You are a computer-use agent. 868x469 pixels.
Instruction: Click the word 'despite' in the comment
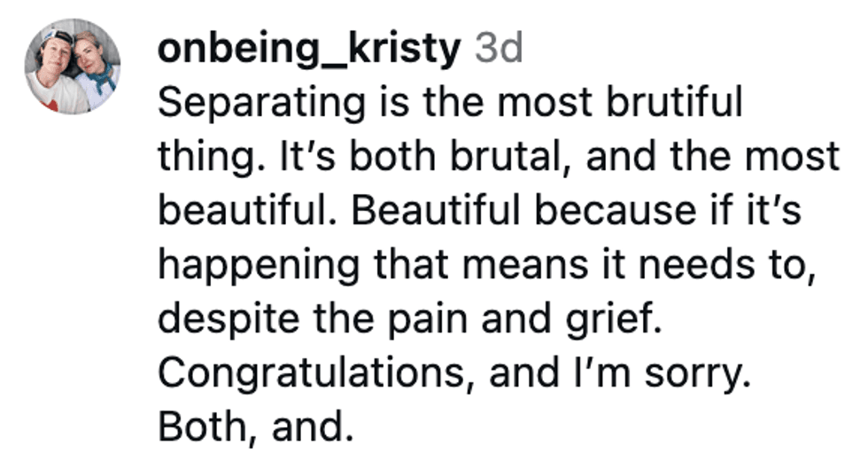pyautogui.click(x=213, y=320)
